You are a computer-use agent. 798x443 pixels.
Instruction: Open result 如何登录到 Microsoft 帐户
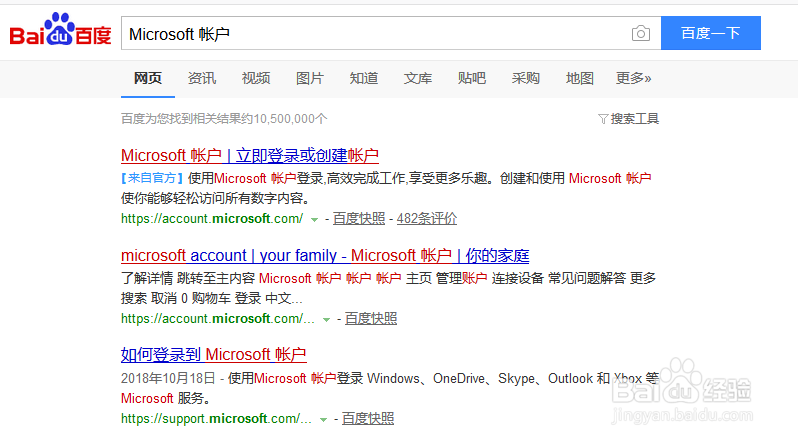click(214, 354)
